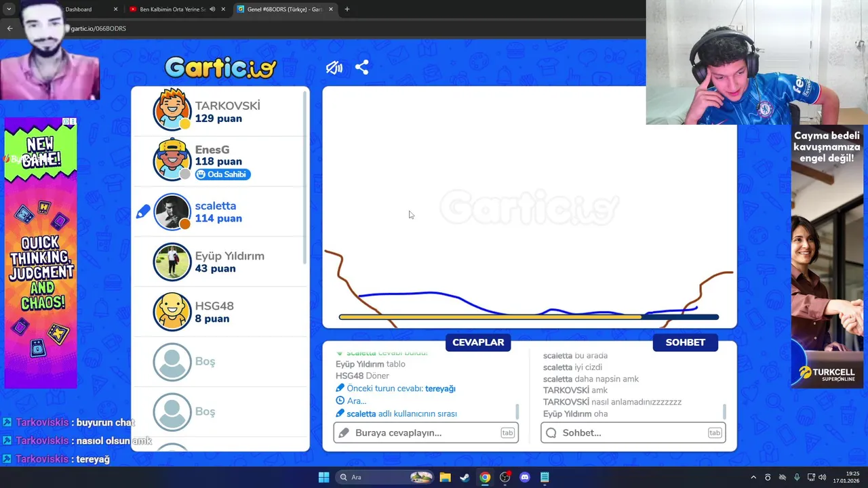Click chat line 'Eyüp Yıldırım oha'
868x488 pixels.
coord(575,413)
